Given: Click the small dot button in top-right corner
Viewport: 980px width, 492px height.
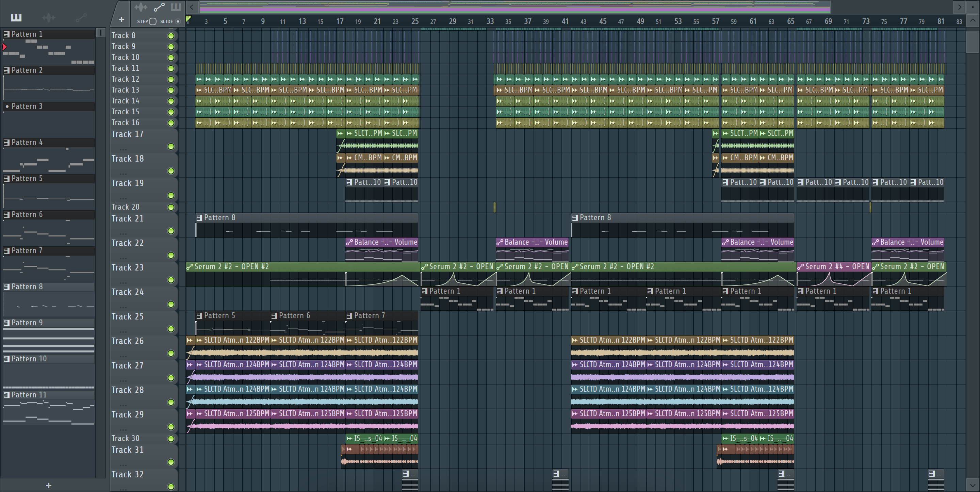Looking at the screenshot, I should [973, 7].
